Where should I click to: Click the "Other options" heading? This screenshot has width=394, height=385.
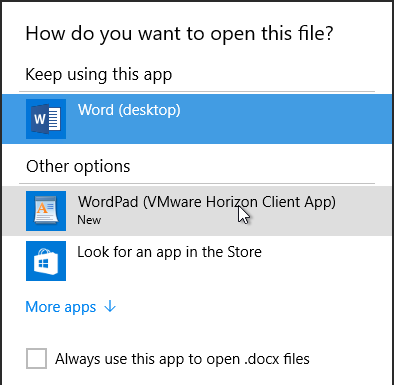pos(78,166)
